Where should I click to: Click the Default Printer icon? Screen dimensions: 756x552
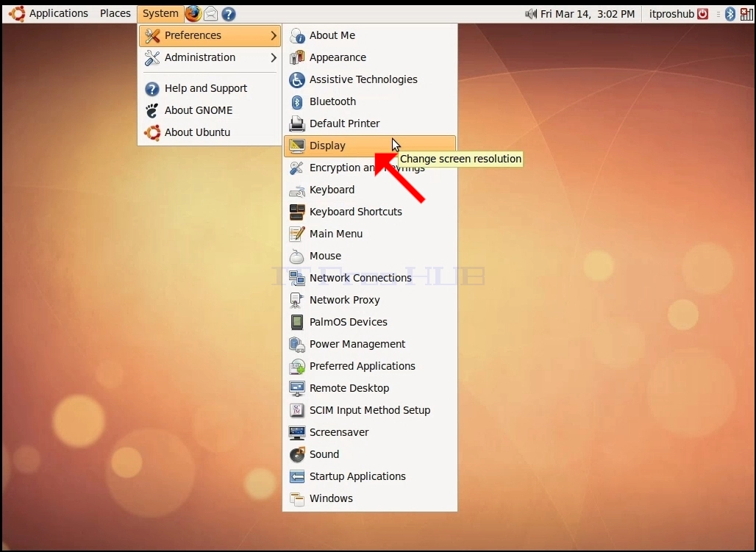pyautogui.click(x=297, y=124)
